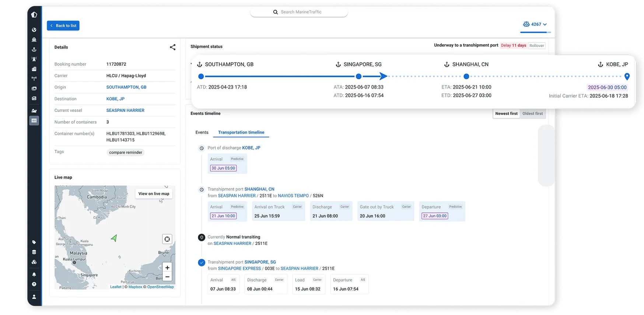Expand the 4267 credits dropdown arrow
Image resolution: width=644 pixels, height=315 pixels.
(545, 25)
